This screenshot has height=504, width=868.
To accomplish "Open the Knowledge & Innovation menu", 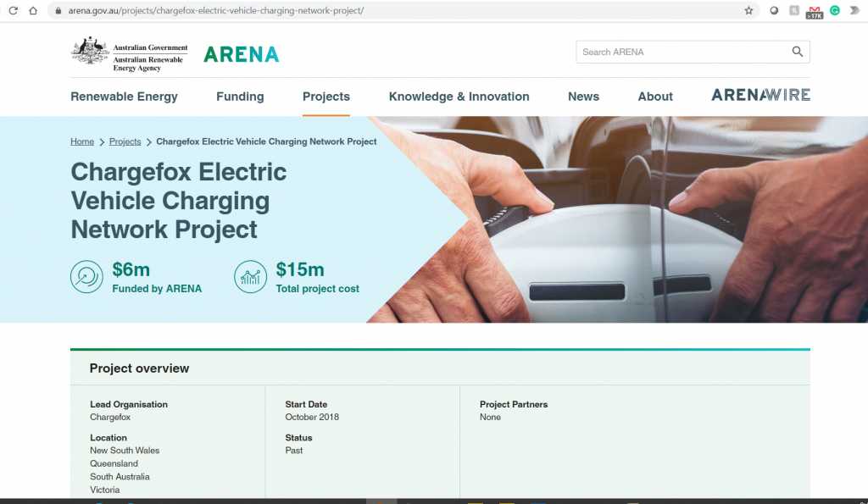I will pyautogui.click(x=459, y=97).
